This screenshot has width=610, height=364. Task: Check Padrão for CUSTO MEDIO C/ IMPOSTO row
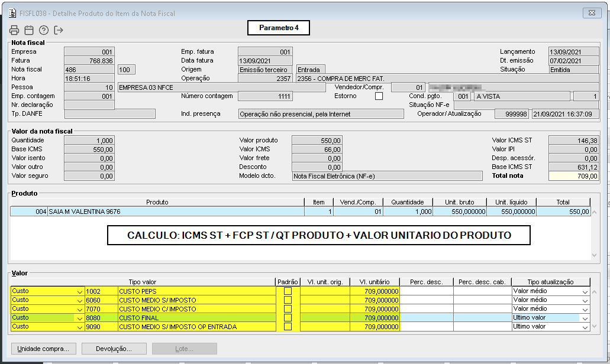pos(288,309)
